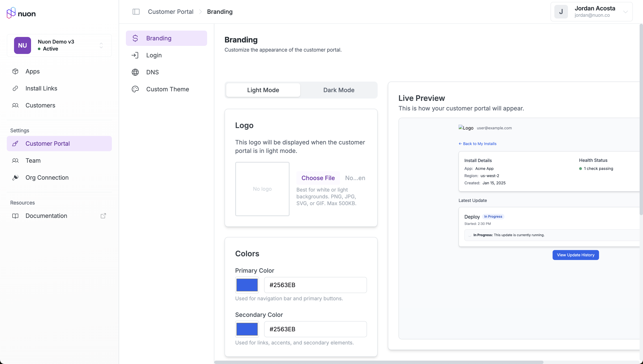Viewport: 643px width, 364px height.
Task: Select the Install Links icon
Action: 15,88
